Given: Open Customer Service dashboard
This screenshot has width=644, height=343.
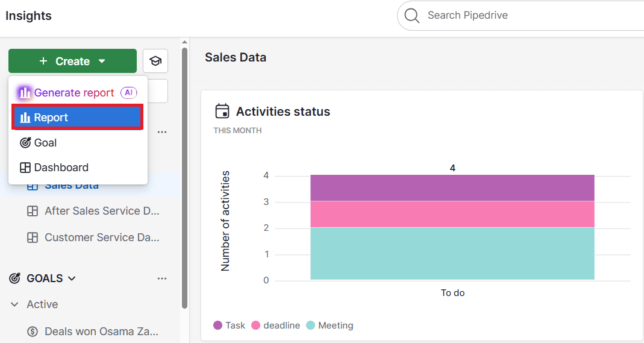Looking at the screenshot, I should pyautogui.click(x=102, y=238).
